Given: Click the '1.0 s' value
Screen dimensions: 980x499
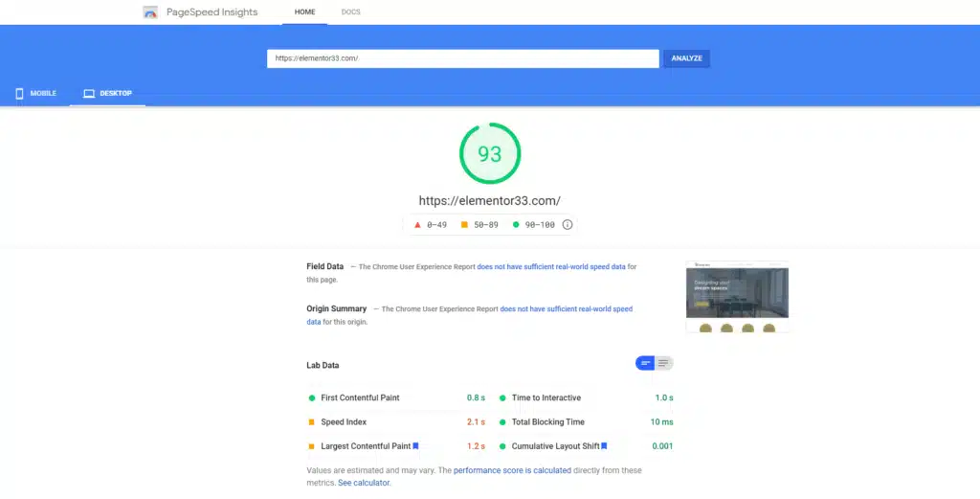Looking at the screenshot, I should point(664,397).
